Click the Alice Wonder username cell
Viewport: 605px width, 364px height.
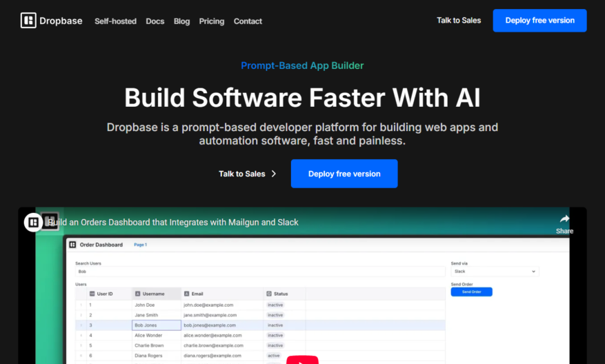click(x=157, y=336)
